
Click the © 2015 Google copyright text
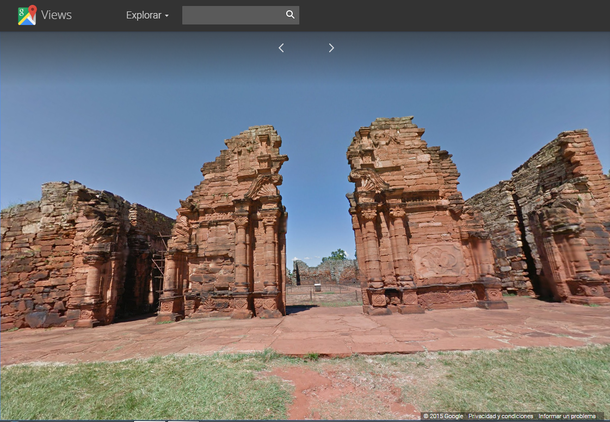tap(443, 416)
